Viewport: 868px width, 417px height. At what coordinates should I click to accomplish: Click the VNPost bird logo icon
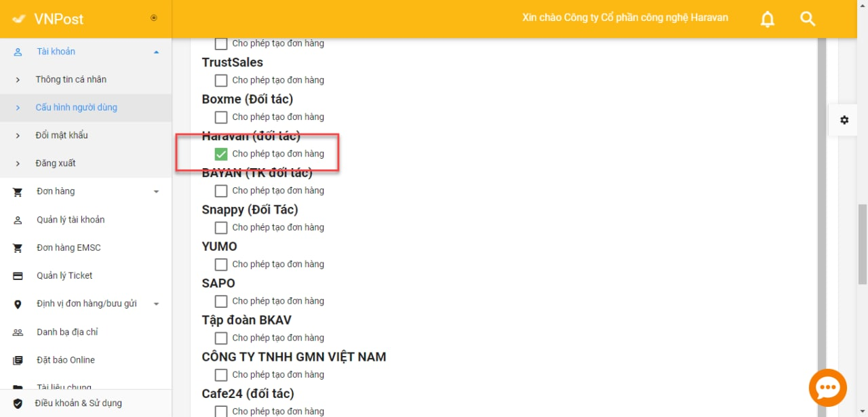click(19, 19)
